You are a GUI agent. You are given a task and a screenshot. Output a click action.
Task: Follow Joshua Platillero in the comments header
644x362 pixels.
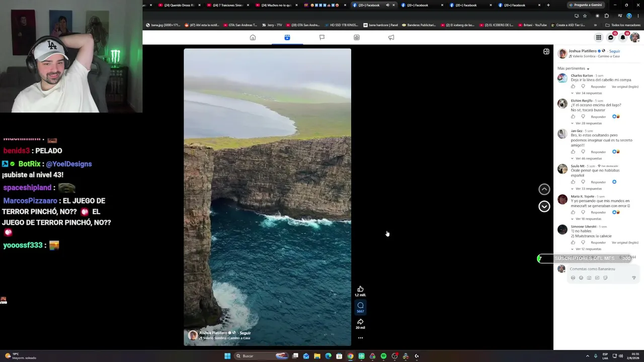pos(614,51)
